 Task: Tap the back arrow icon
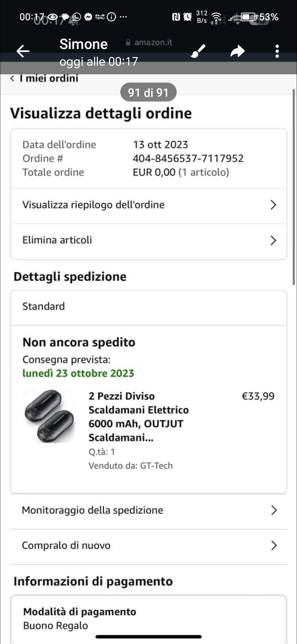(x=23, y=51)
